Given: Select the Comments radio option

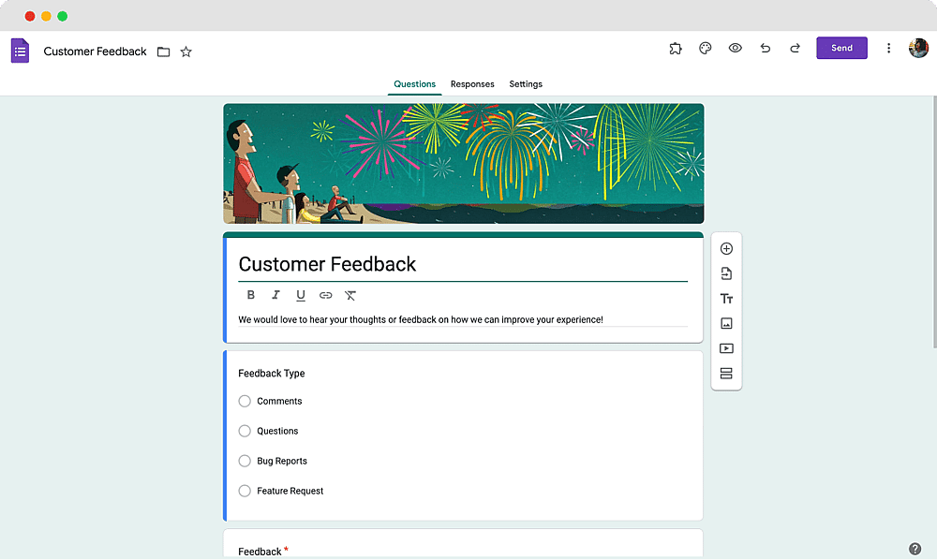Looking at the screenshot, I should click(245, 401).
